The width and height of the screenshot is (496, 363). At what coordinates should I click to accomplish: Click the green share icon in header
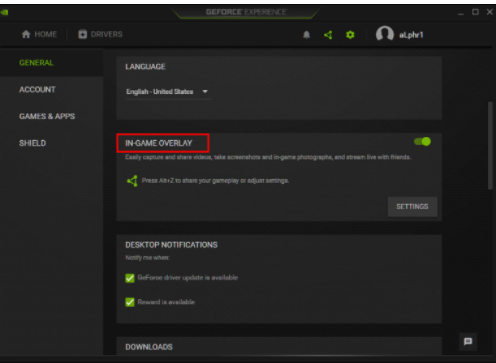[x=328, y=35]
